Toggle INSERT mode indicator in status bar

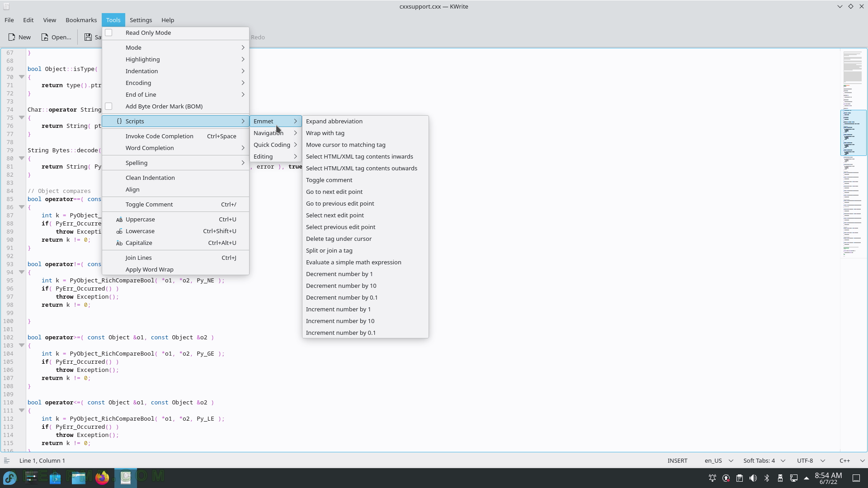click(x=677, y=460)
